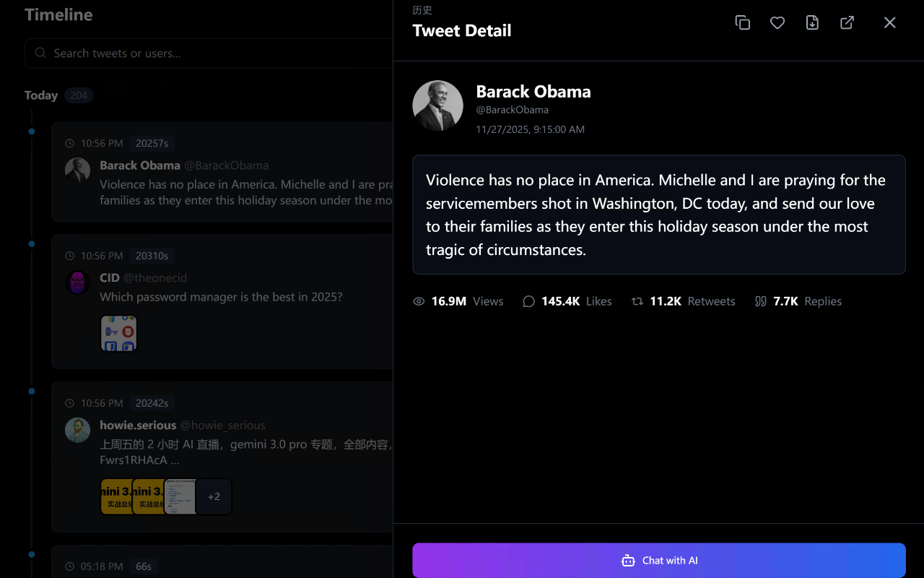Image resolution: width=924 pixels, height=578 pixels.
Task: Close the Tweet Detail panel
Action: click(x=890, y=22)
